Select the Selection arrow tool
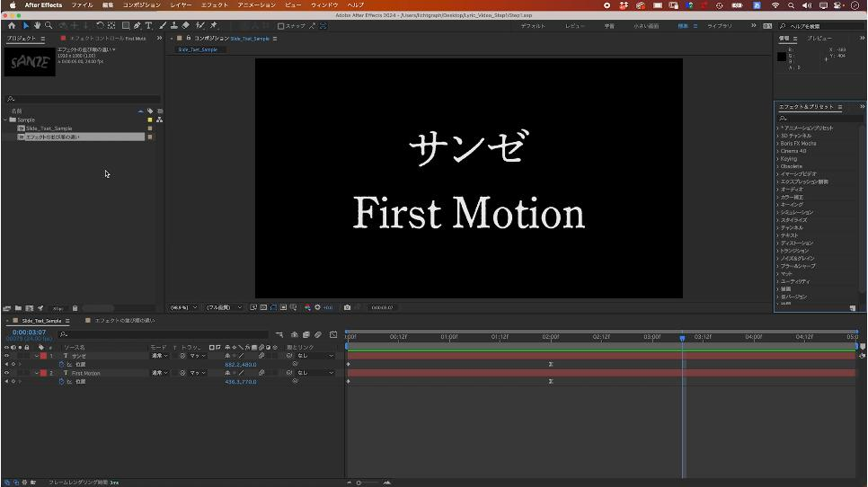 pyautogui.click(x=26, y=25)
